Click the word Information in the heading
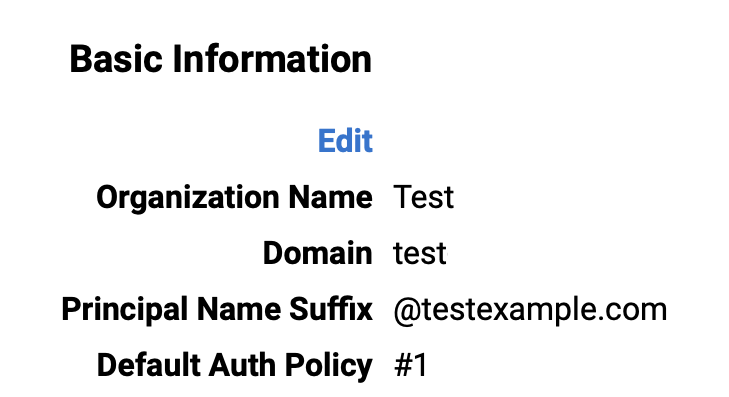 (272, 60)
